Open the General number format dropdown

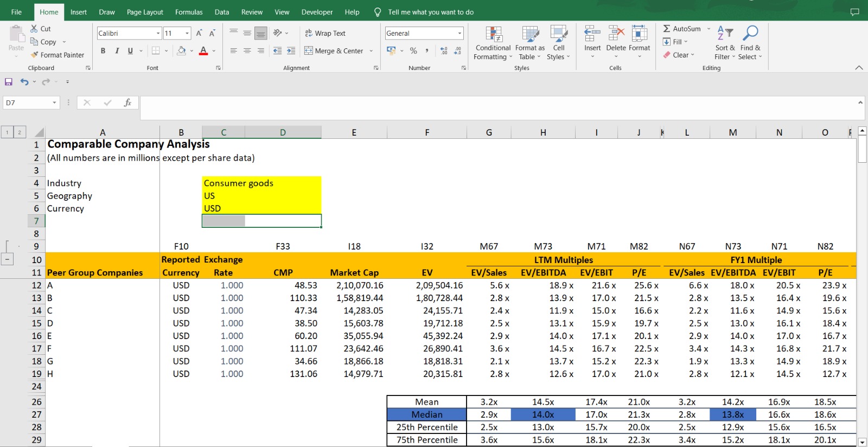[459, 33]
